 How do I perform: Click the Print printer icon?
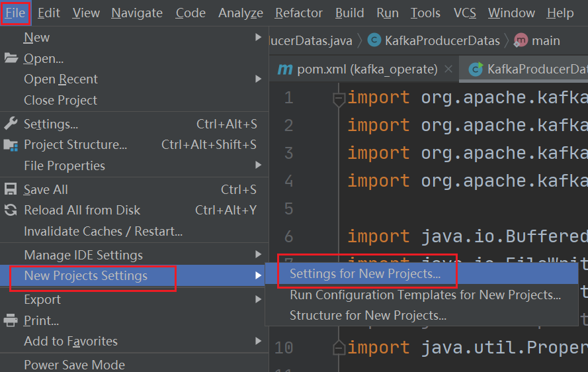point(11,320)
